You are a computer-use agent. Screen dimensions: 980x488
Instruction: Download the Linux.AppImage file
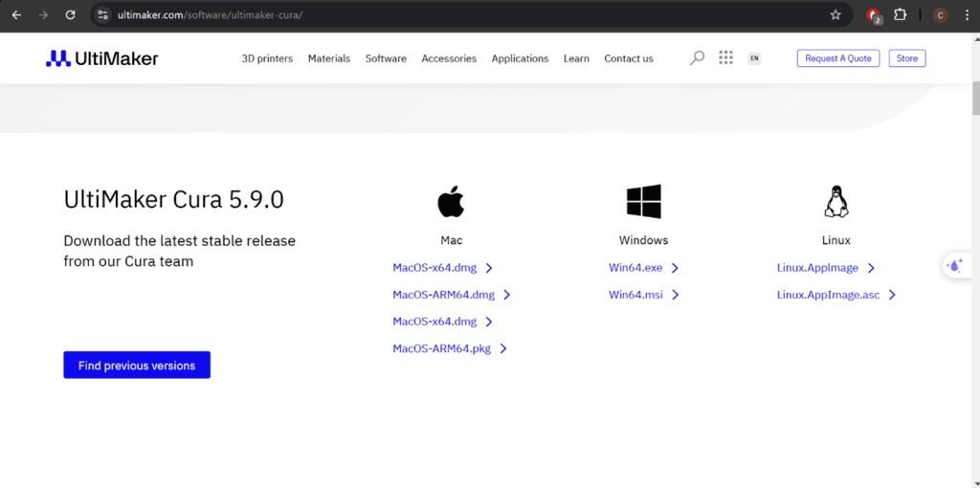click(817, 268)
